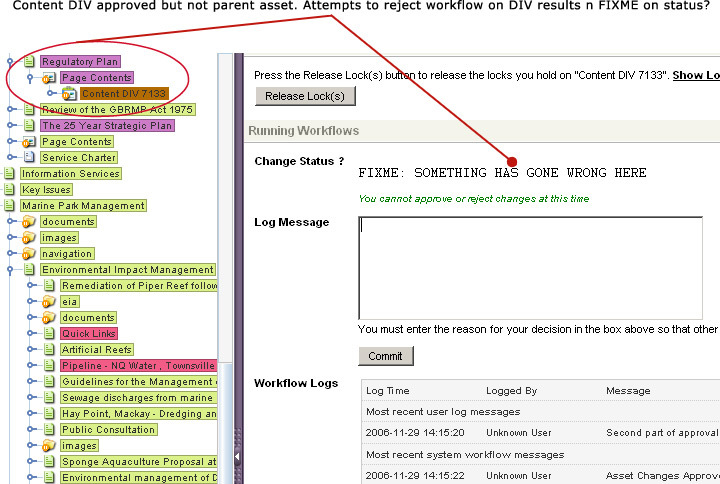Collapse the Regulatory Plan tree node

point(10,61)
